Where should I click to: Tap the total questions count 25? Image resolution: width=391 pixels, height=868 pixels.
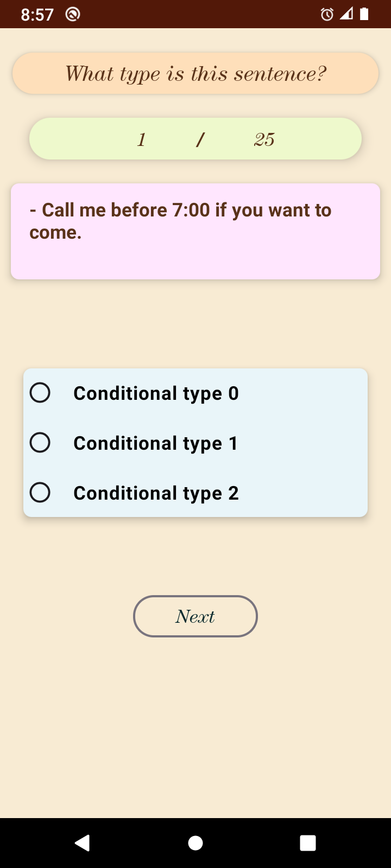coord(264,139)
